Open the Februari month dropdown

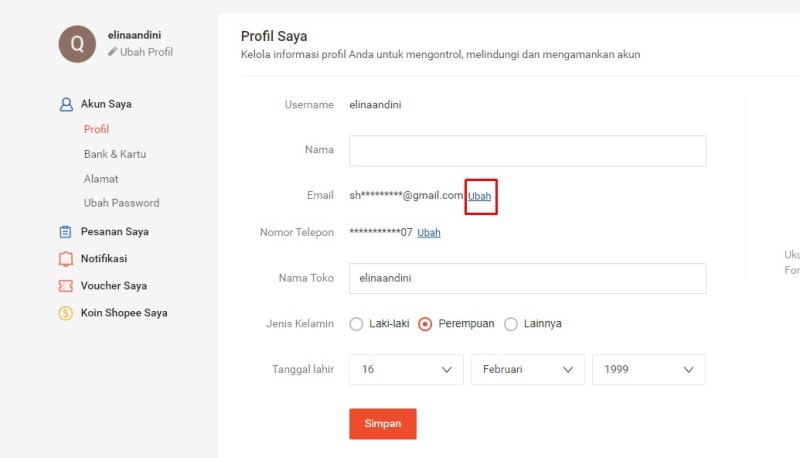click(528, 369)
